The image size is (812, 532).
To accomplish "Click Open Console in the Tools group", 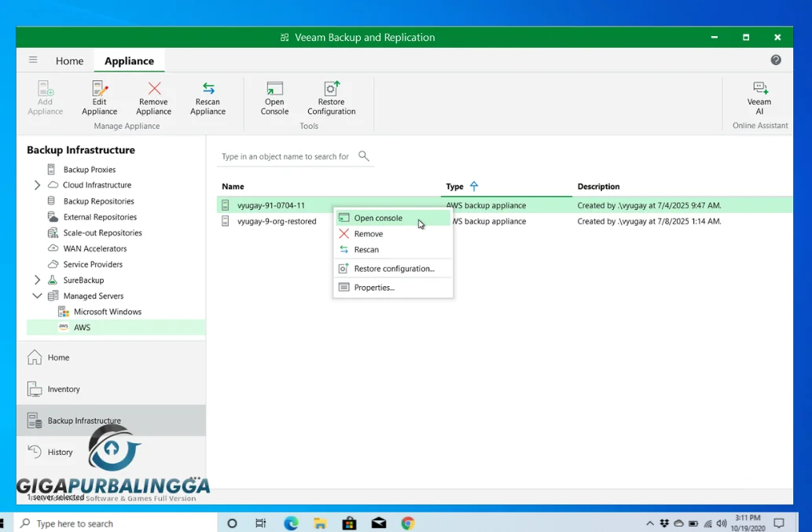I will click(274, 97).
